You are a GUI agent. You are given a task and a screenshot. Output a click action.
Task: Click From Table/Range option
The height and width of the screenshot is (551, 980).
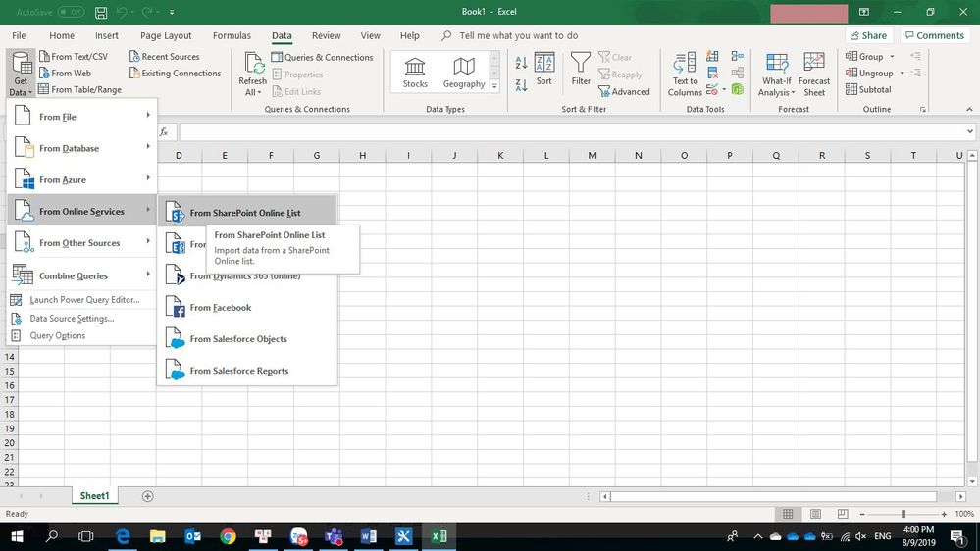pyautogui.click(x=80, y=89)
